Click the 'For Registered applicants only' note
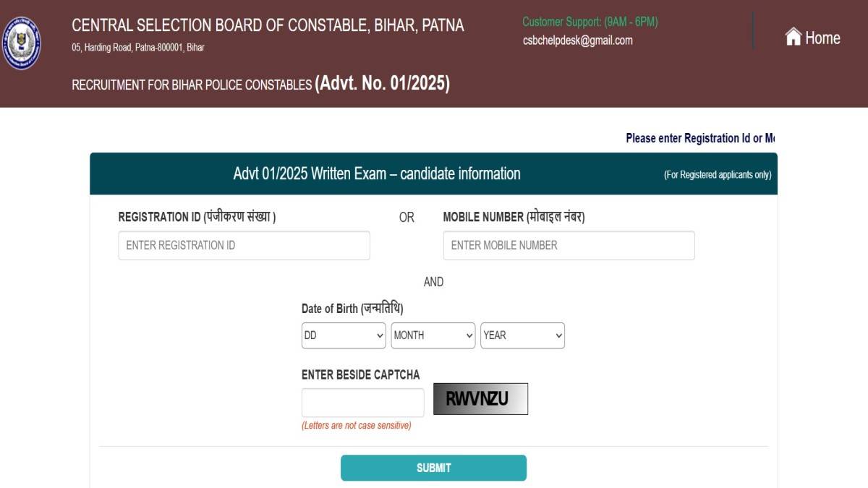868x488 pixels. (718, 175)
